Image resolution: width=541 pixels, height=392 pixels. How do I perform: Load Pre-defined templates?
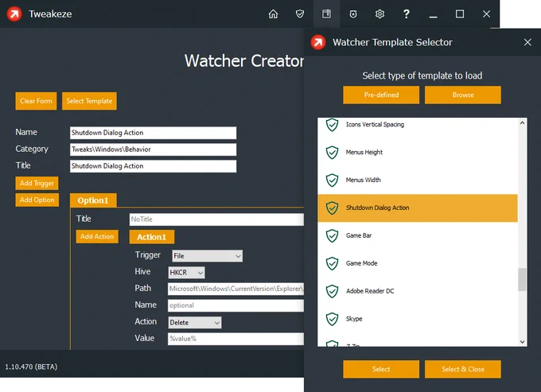tap(381, 95)
